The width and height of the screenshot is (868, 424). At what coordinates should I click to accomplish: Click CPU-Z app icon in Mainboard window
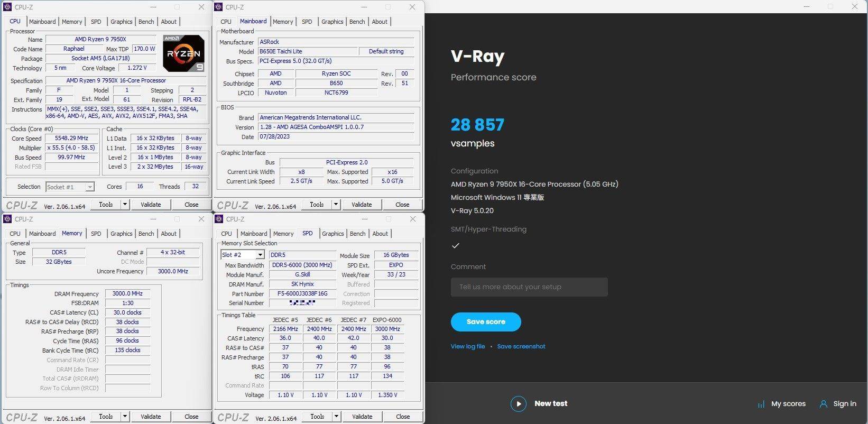[218, 7]
